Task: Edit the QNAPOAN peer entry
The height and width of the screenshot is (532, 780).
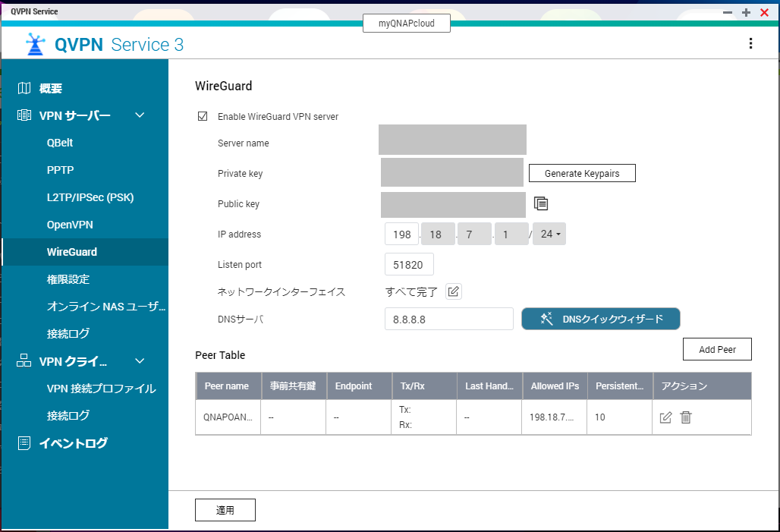Action: coord(665,417)
